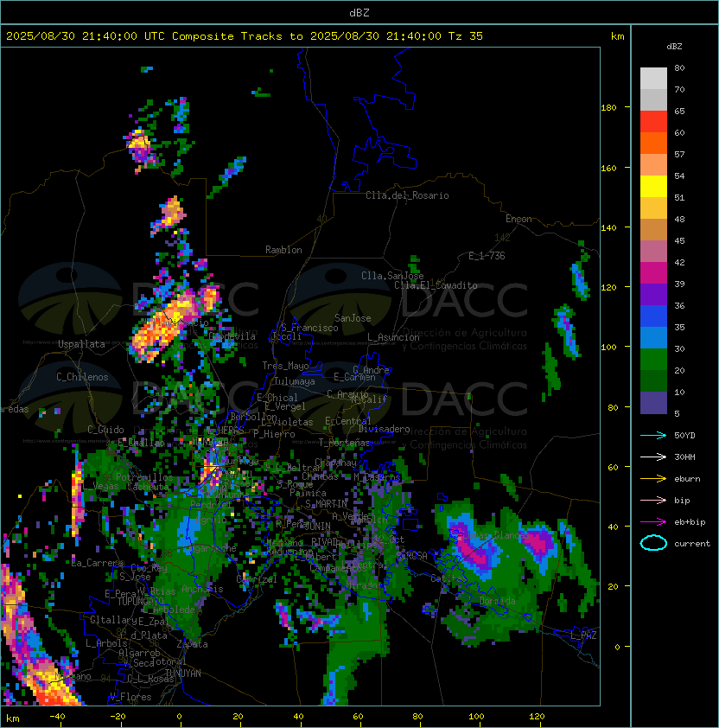The height and width of the screenshot is (728, 719).
Task: Click the 'C_Guido' map label
Action: point(105,430)
